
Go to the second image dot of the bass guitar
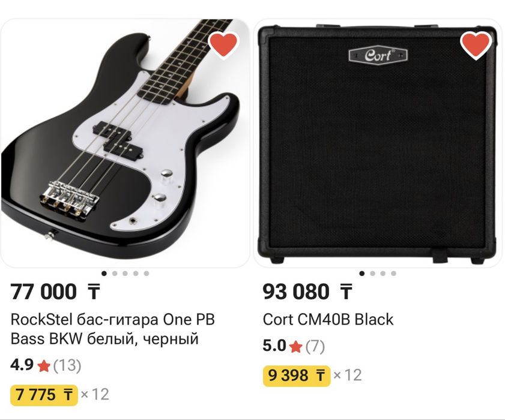coord(115,274)
